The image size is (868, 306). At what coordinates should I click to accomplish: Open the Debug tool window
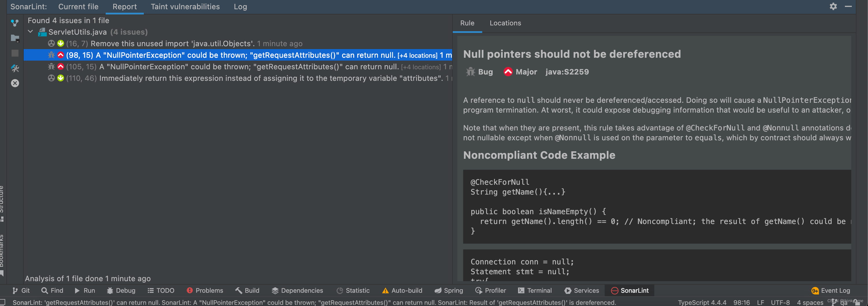[121, 290]
